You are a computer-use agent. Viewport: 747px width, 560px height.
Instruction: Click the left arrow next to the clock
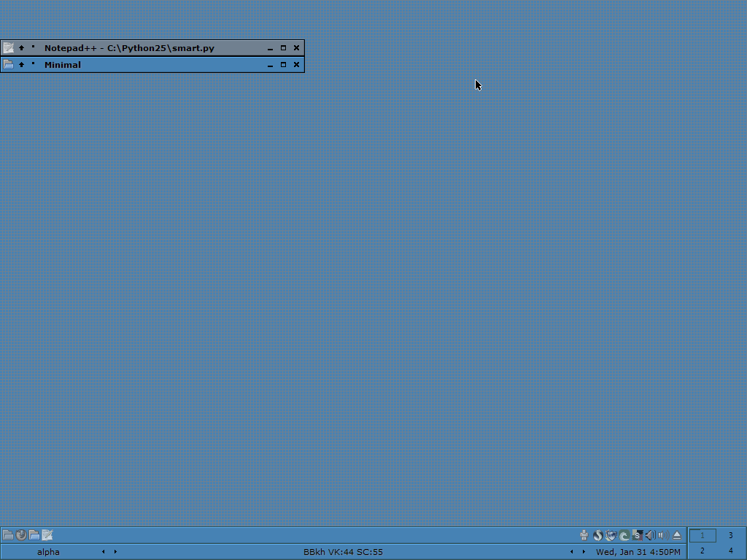pos(571,552)
